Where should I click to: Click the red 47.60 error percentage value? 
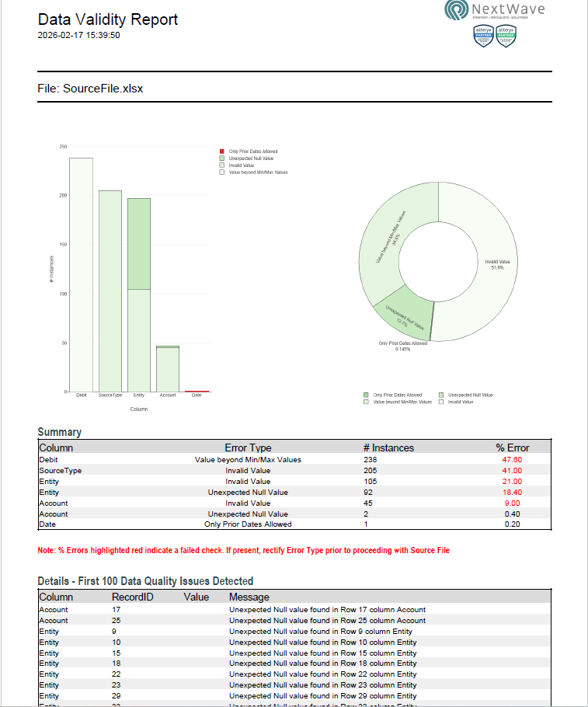(x=512, y=460)
